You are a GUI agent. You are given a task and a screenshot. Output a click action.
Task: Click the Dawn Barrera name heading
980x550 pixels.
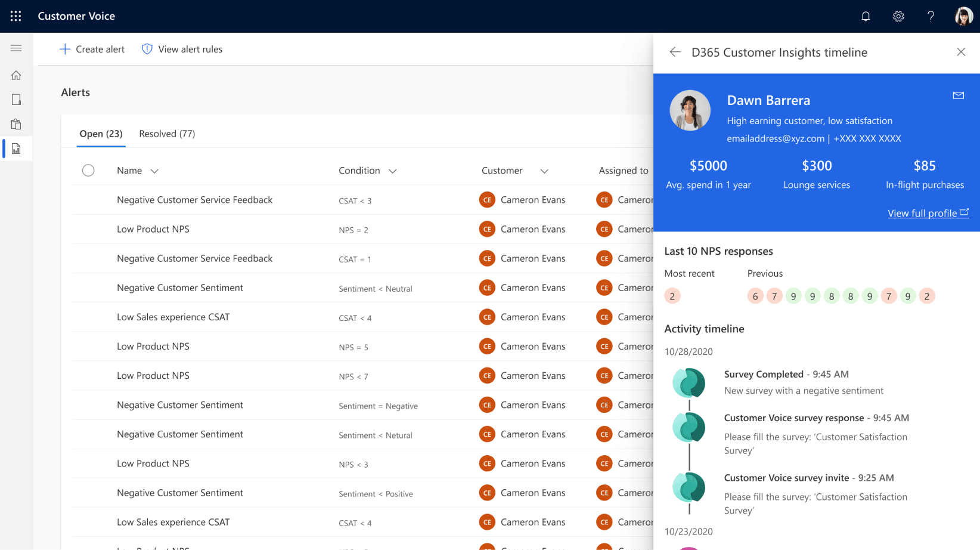(x=768, y=100)
